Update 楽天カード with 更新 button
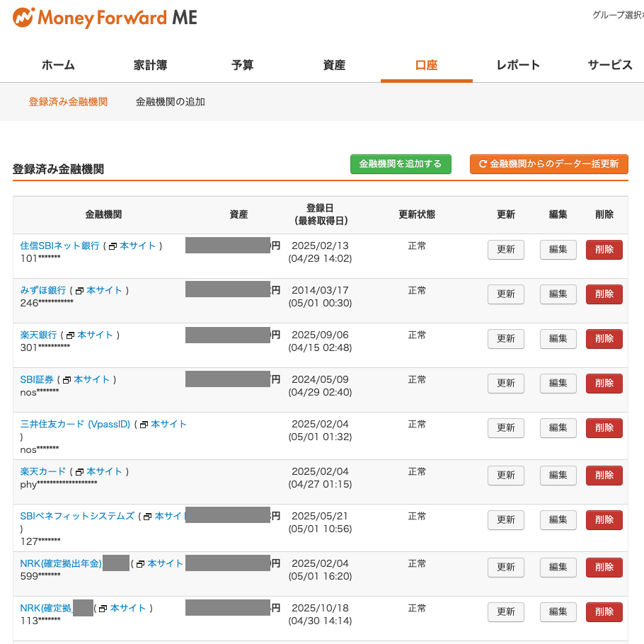This screenshot has width=644, height=644. (505, 475)
